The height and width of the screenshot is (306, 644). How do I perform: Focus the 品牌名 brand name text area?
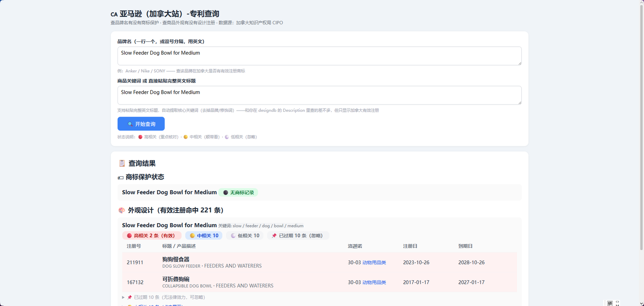320,56
